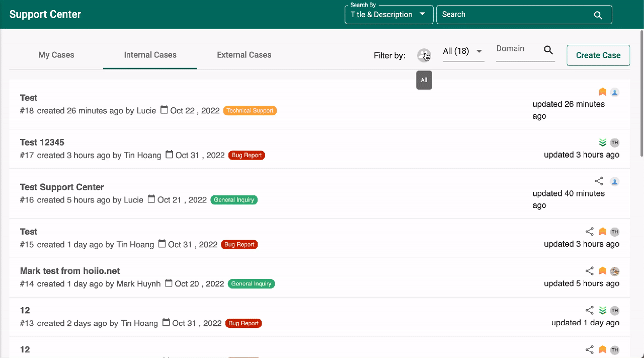Click the green priority chevrons on case #13
This screenshot has height=358, width=644.
tap(603, 310)
